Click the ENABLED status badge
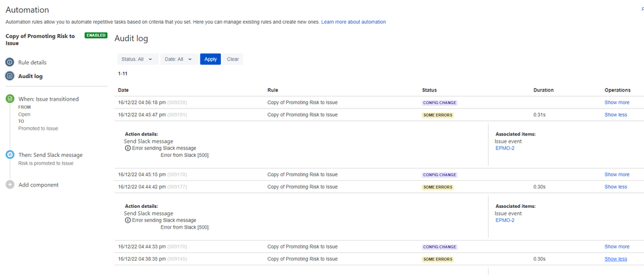The height and width of the screenshot is (275, 644). click(96, 36)
